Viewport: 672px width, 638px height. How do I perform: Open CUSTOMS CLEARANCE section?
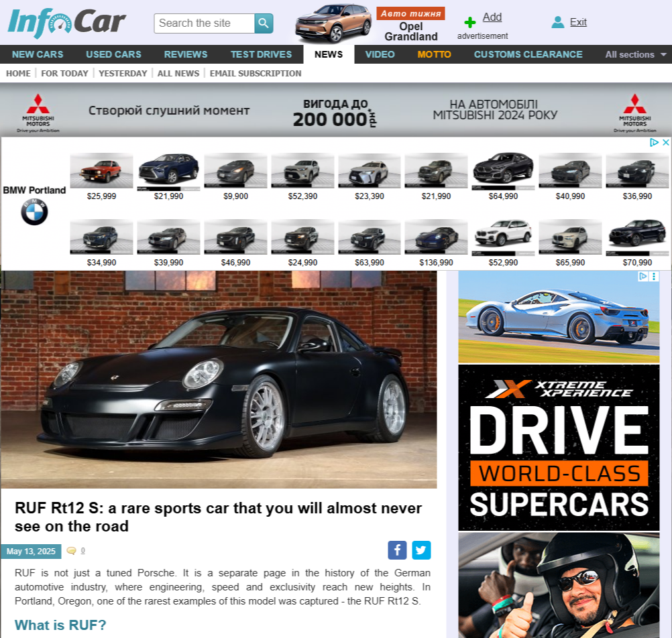[x=528, y=54]
